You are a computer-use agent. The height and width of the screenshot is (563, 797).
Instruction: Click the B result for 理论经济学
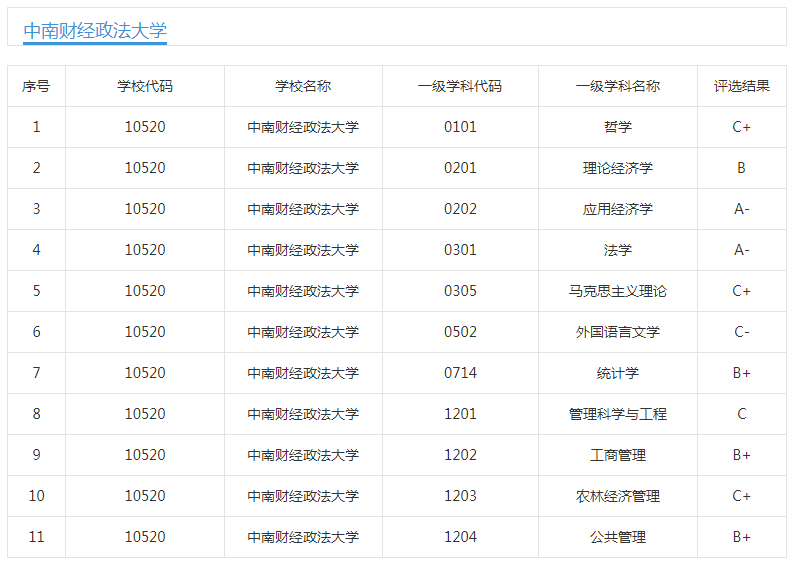[742, 168]
